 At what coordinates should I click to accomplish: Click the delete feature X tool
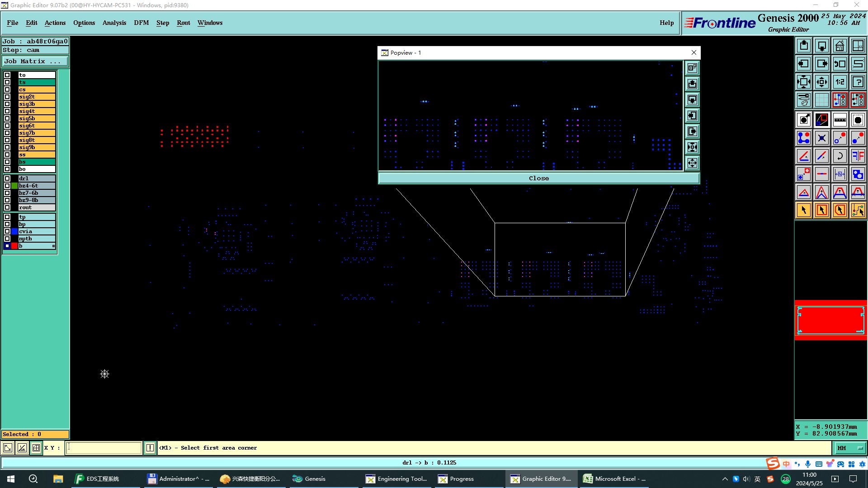821,138
